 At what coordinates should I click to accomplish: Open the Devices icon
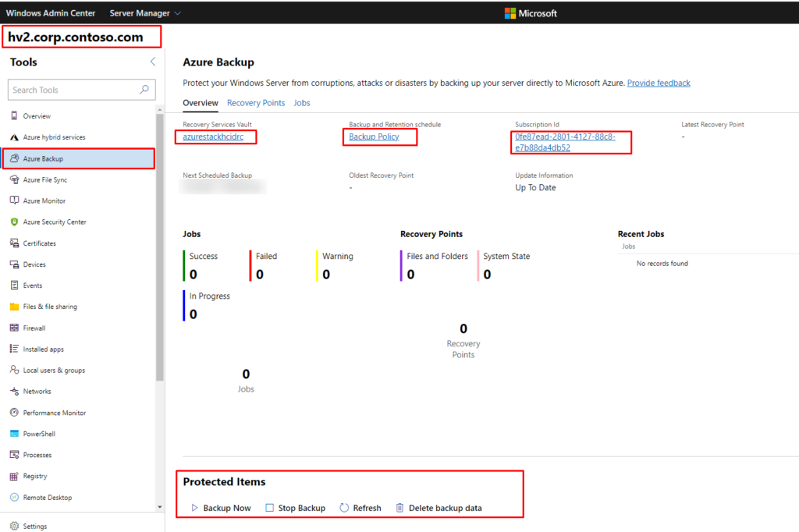[x=14, y=264]
